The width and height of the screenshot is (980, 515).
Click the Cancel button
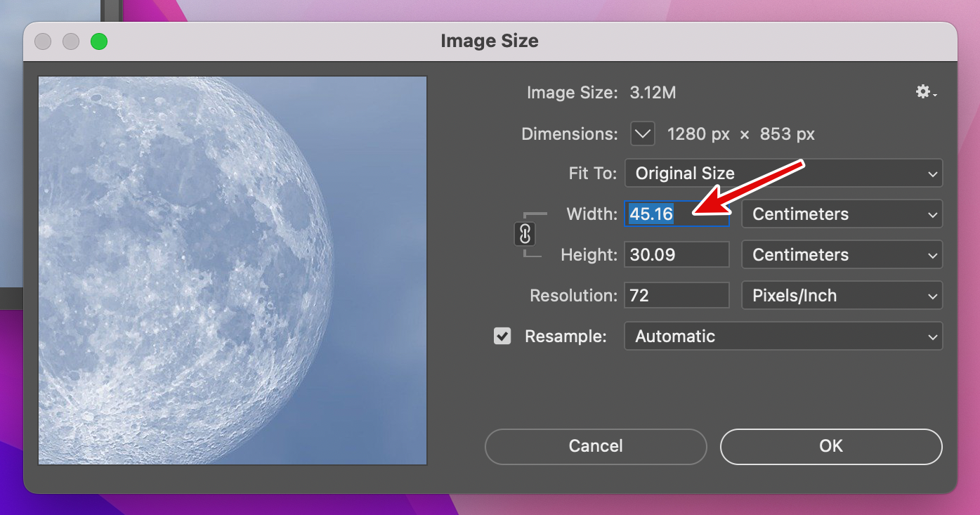[x=596, y=447]
